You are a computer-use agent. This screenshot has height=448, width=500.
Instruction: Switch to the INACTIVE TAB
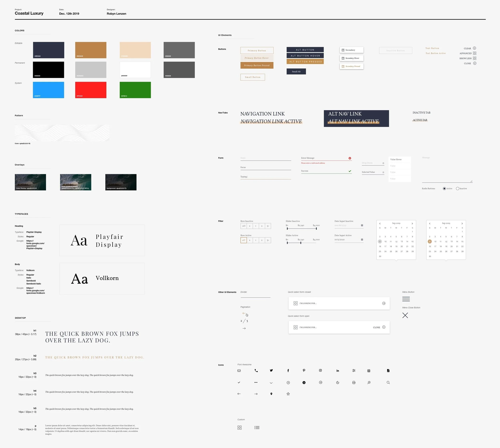click(x=421, y=113)
